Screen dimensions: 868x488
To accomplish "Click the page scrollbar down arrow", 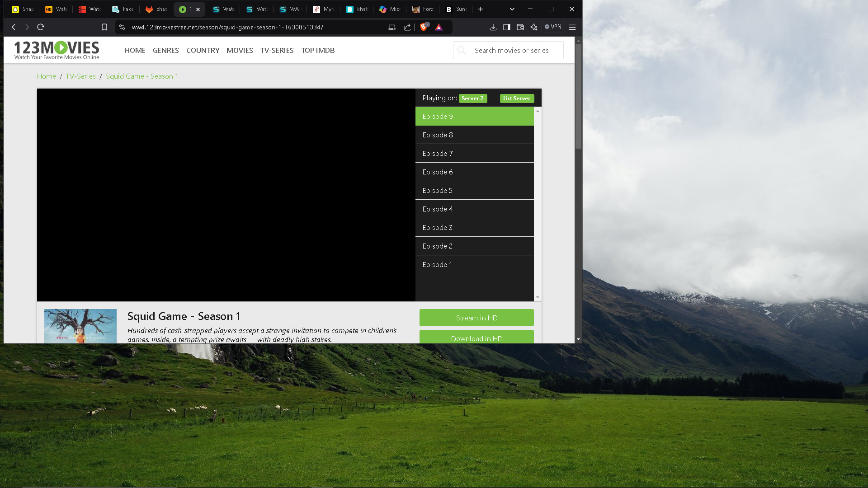I will [x=578, y=339].
